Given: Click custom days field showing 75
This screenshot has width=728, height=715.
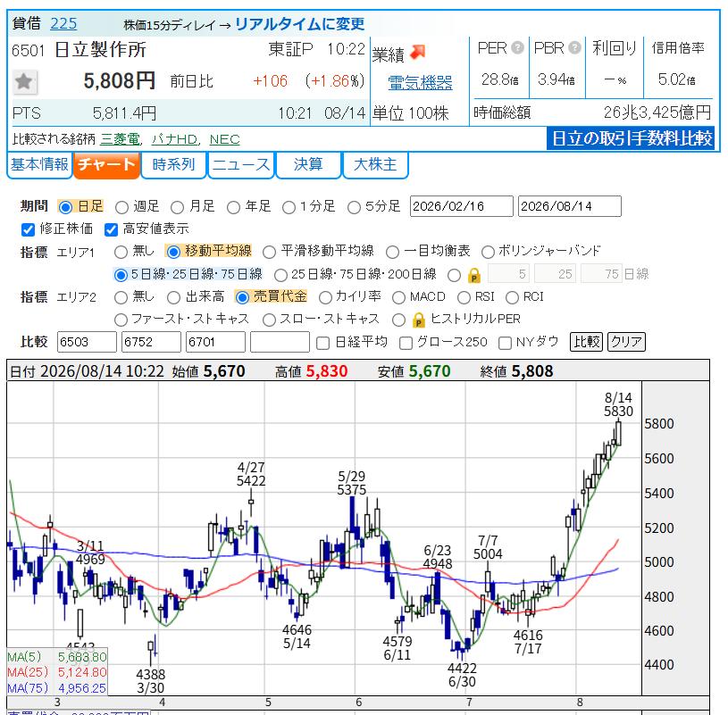Looking at the screenshot, I should [601, 274].
